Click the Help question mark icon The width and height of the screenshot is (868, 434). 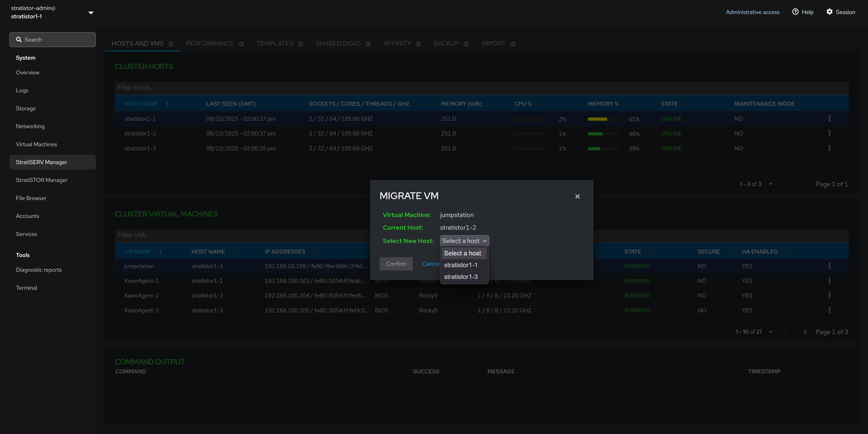pyautogui.click(x=795, y=12)
